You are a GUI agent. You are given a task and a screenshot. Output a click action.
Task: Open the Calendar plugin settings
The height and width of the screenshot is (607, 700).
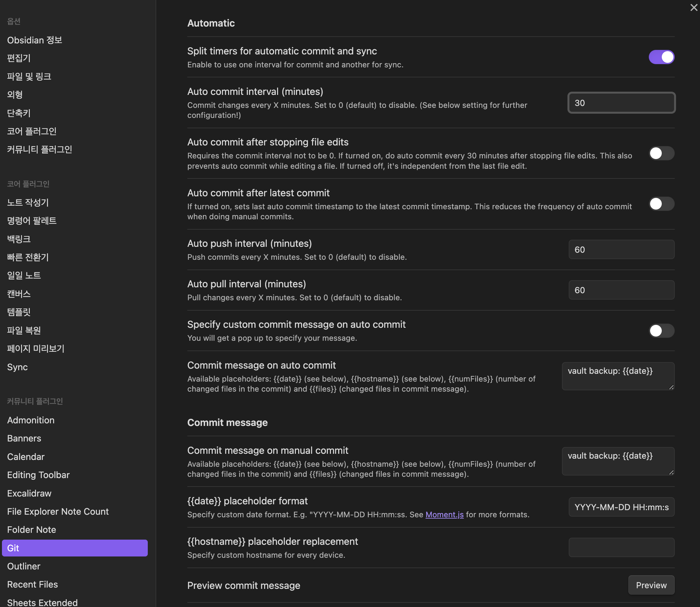[26, 456]
